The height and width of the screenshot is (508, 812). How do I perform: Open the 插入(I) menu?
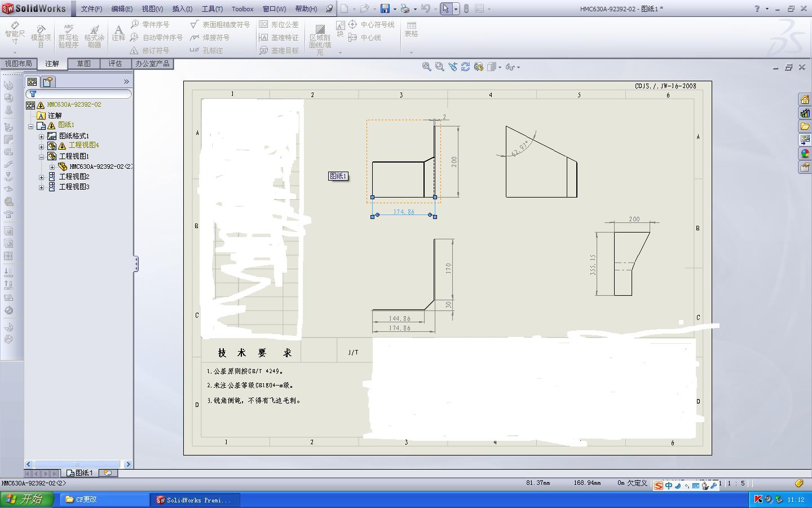182,9
